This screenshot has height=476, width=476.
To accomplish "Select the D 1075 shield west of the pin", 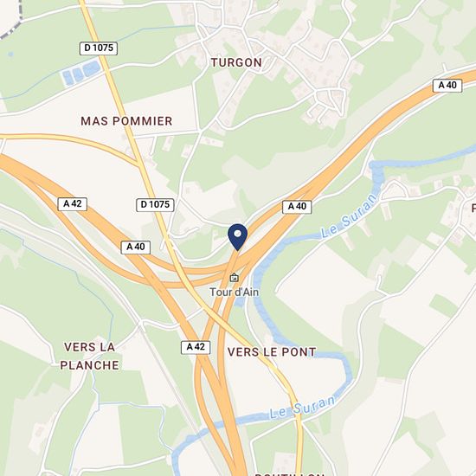I will pyautogui.click(x=155, y=204).
